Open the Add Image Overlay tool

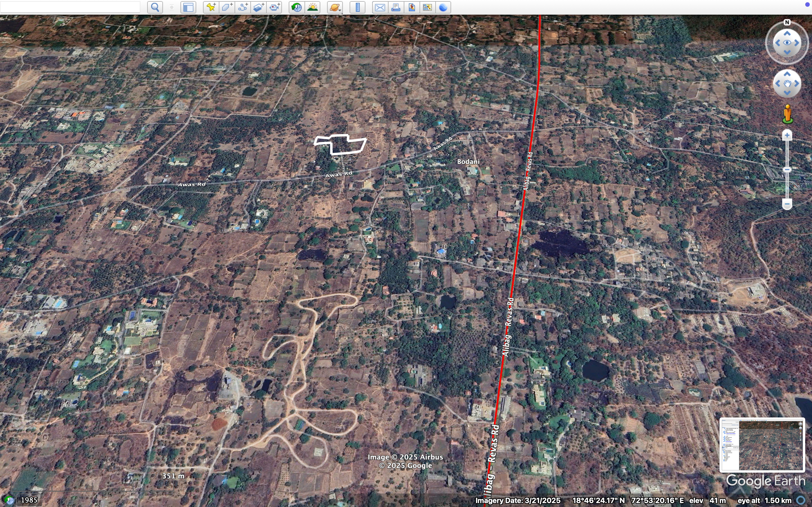[x=259, y=7]
